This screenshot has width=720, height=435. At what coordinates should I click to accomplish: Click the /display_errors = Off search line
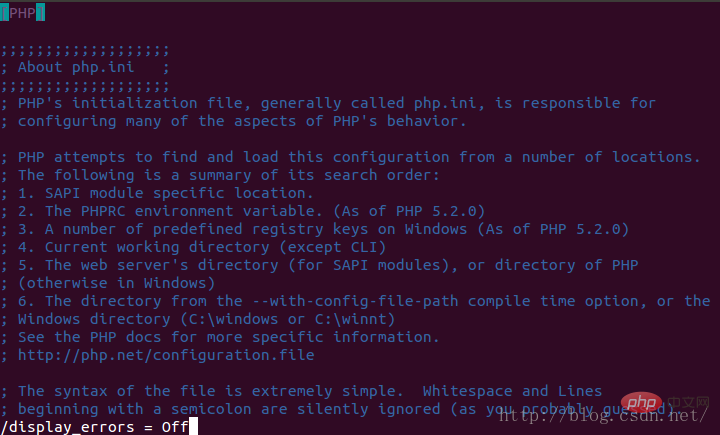pos(95,427)
